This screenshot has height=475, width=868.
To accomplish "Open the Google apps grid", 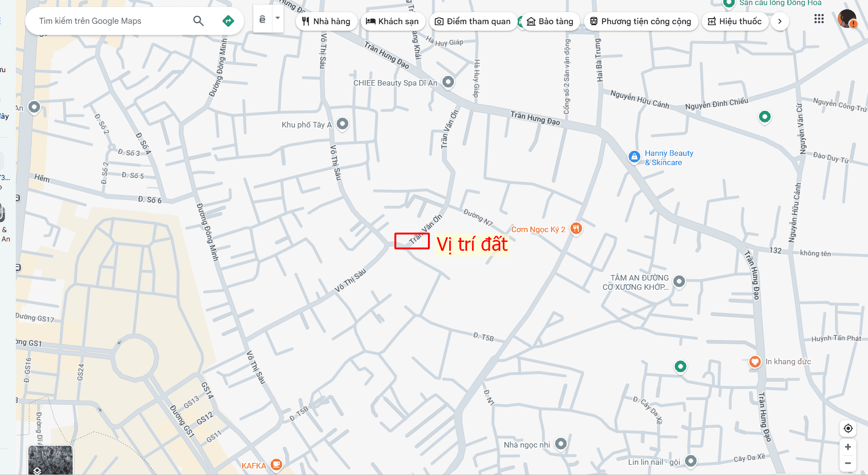I will pyautogui.click(x=819, y=19).
